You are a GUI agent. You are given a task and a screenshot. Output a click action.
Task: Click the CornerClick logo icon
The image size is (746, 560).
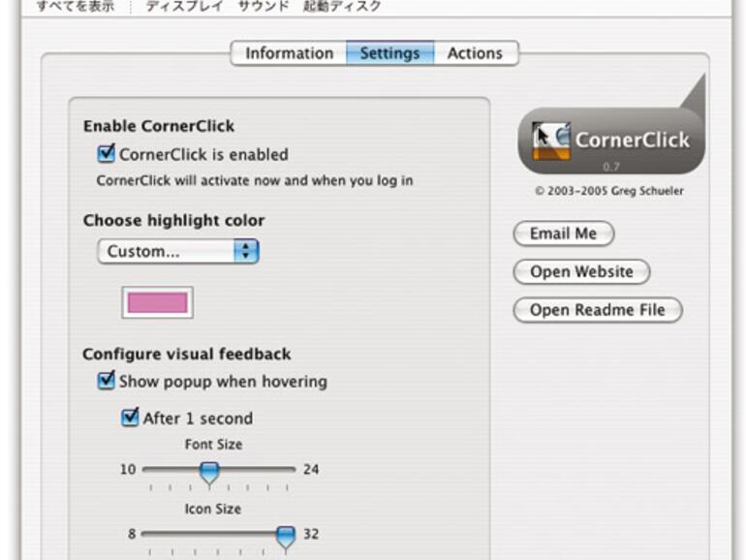tap(551, 141)
